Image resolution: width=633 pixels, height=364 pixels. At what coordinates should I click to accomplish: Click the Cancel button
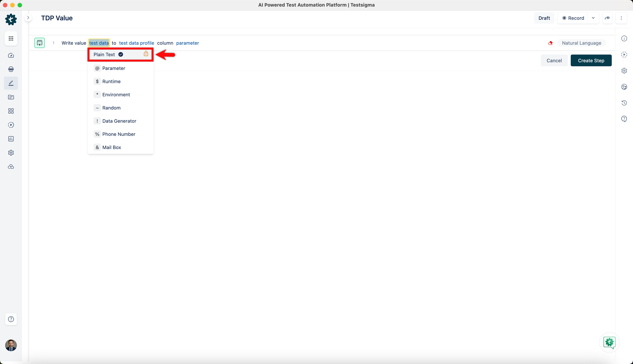click(554, 60)
